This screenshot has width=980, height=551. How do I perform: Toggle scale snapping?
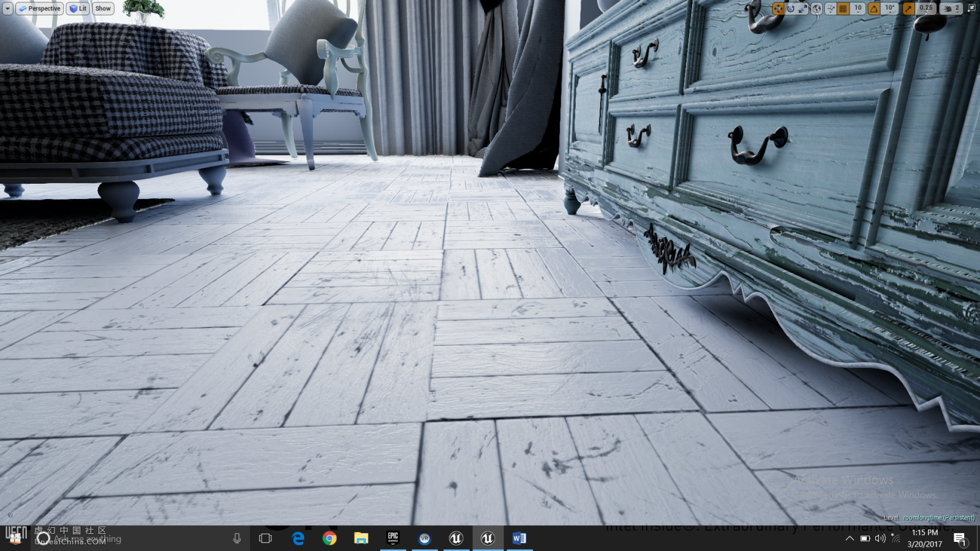pyautogui.click(x=908, y=9)
